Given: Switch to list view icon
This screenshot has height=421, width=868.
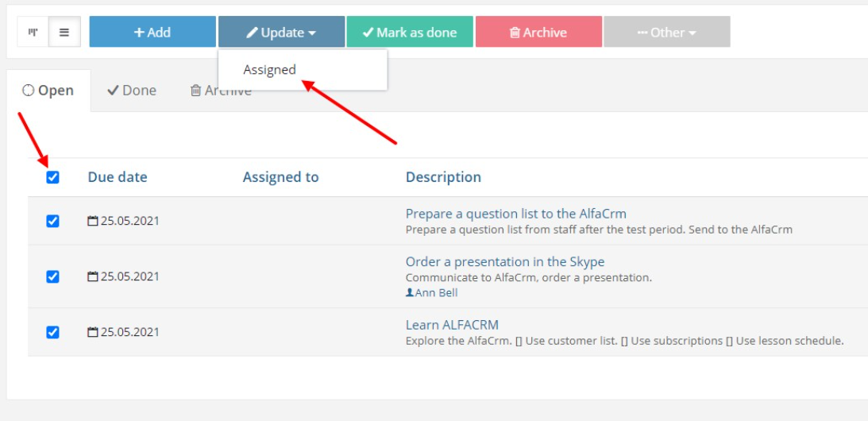Looking at the screenshot, I should [x=64, y=32].
